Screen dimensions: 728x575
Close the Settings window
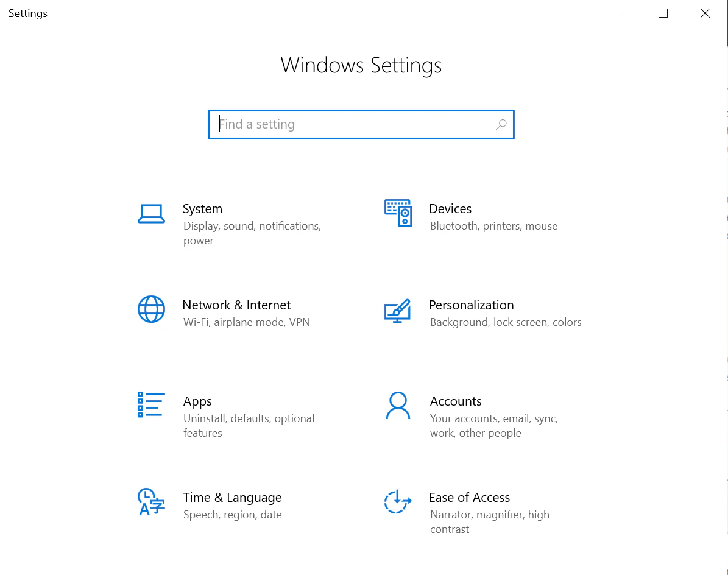tap(705, 13)
